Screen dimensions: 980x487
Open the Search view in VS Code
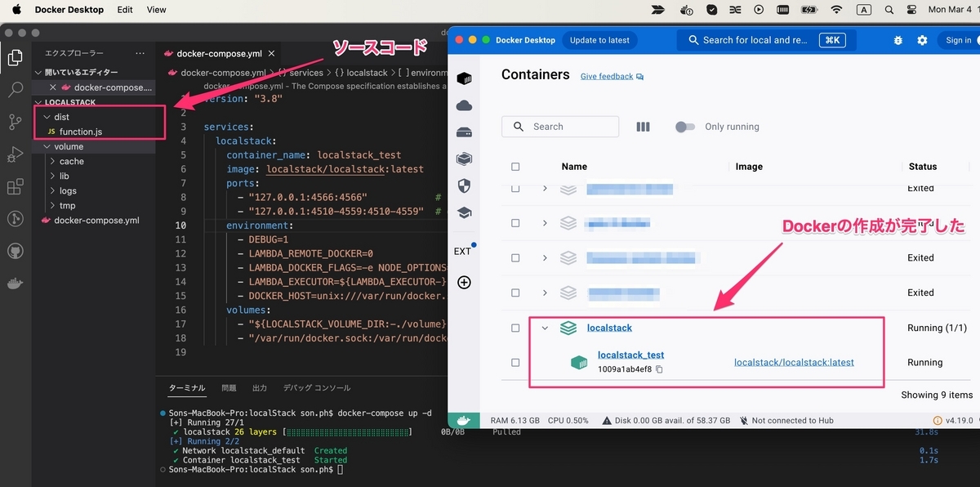[15, 90]
